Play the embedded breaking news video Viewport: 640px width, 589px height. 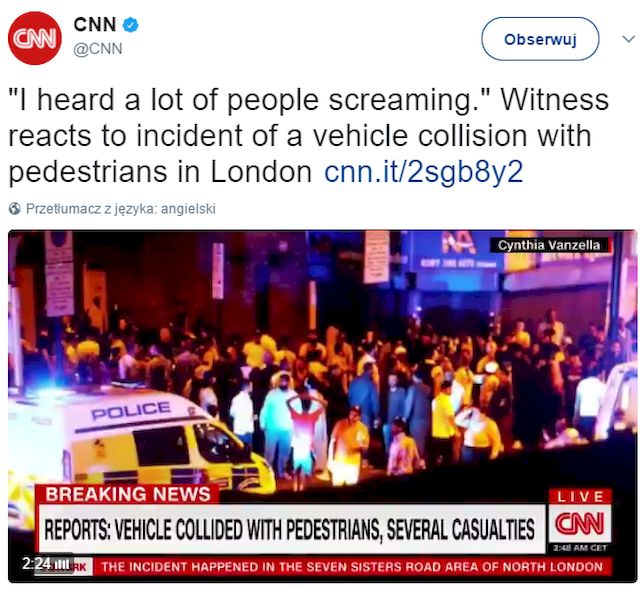(322, 406)
